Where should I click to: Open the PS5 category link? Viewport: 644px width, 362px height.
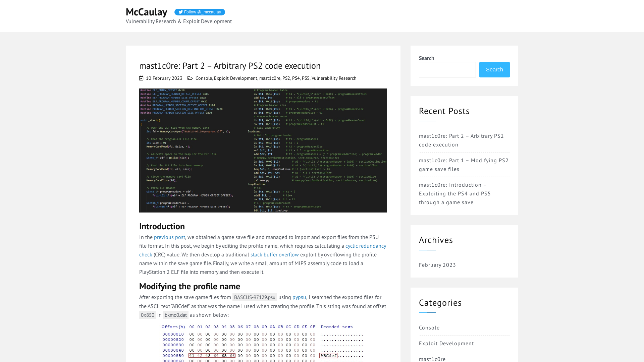coord(306,78)
